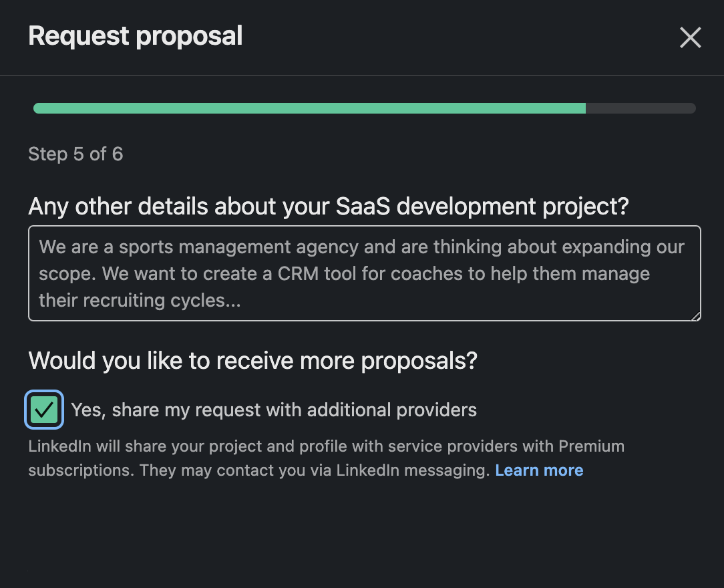Uncheck 'Yes, share my request with additional providers'
The height and width of the screenshot is (588, 724).
[x=43, y=409]
